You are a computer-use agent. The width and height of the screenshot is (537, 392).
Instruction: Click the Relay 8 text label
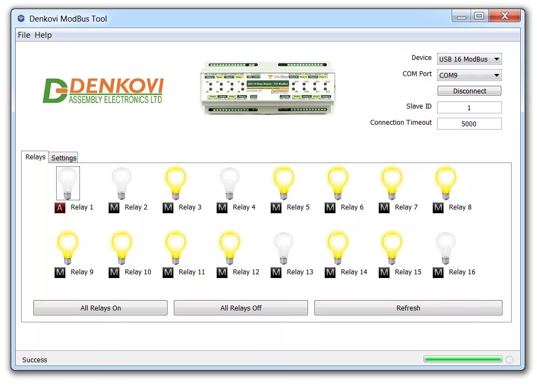460,207
